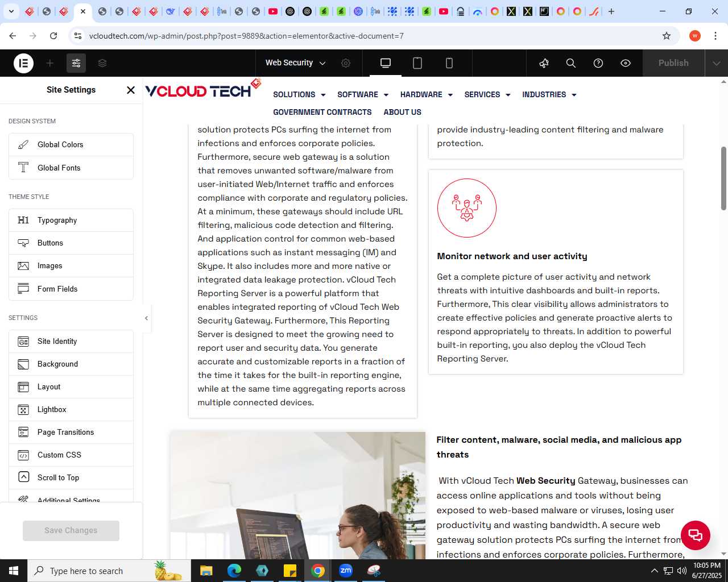Open the tab search dropdown

(x=11, y=11)
